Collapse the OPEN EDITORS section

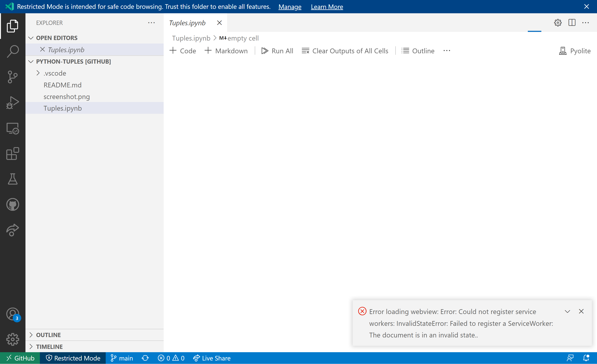[x=31, y=38]
